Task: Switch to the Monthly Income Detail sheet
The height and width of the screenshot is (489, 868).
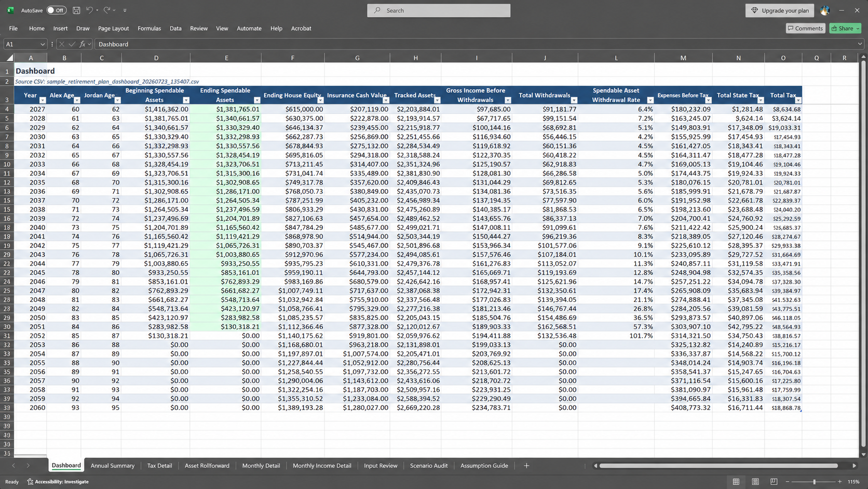Action: [x=322, y=466]
